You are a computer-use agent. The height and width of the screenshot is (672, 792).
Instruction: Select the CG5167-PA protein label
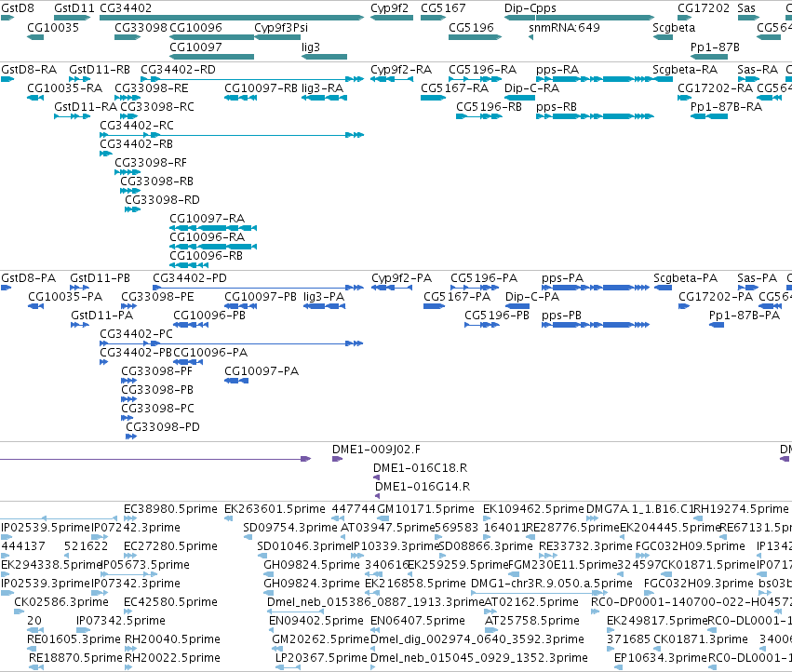(457, 297)
